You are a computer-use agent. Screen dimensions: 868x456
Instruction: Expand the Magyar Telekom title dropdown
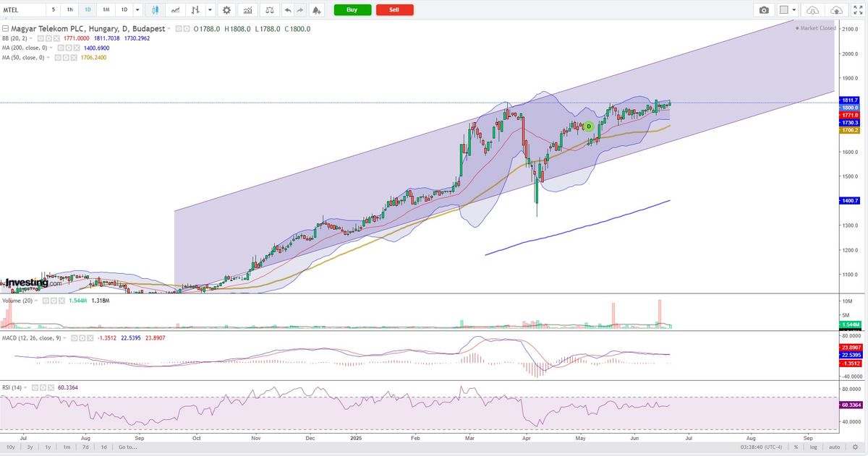(169, 29)
